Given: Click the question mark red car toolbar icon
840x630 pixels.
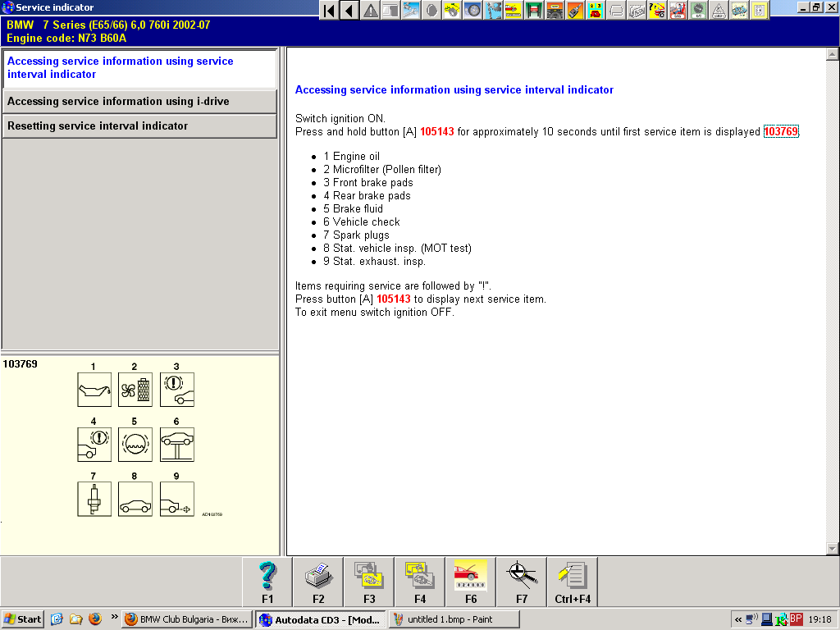Looking at the screenshot, I should click(x=657, y=10).
